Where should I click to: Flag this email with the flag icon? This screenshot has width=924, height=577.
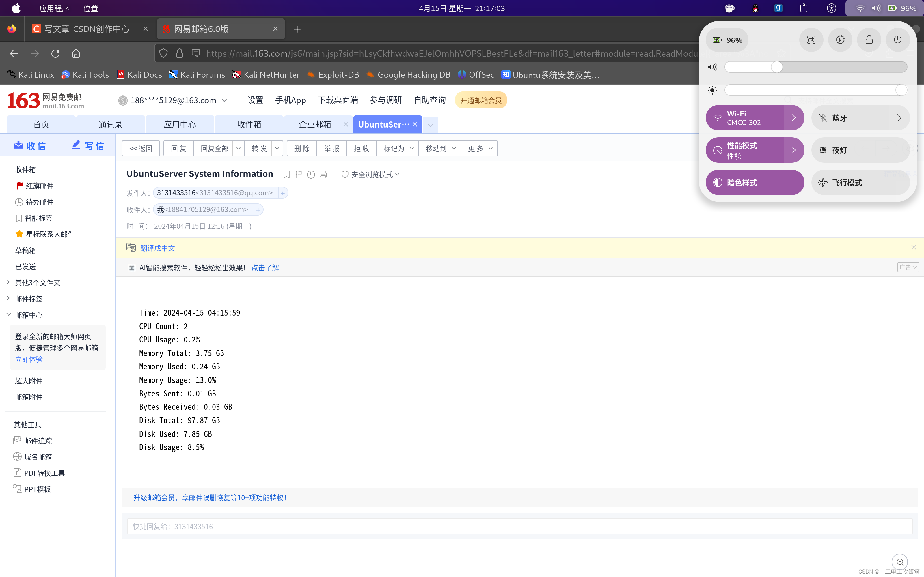[299, 174]
